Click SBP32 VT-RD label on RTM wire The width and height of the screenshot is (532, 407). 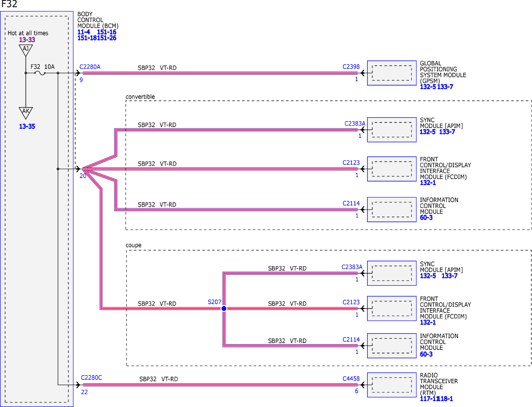[159, 379]
